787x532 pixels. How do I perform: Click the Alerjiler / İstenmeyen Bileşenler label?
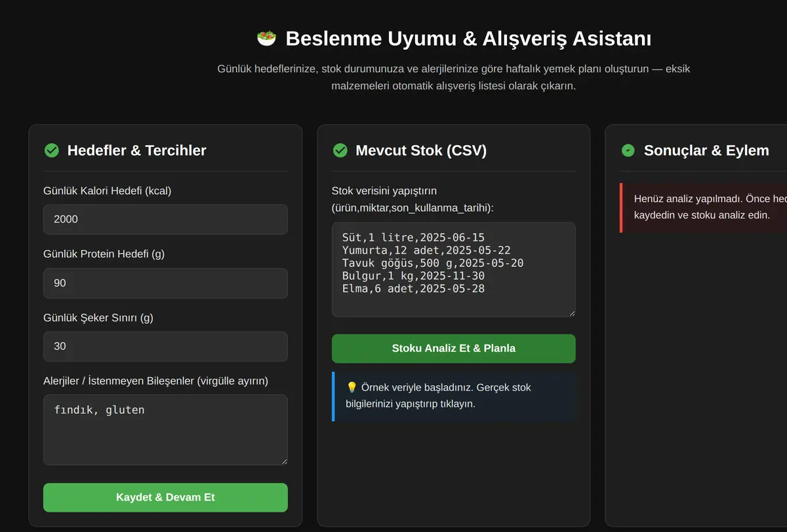(x=155, y=380)
